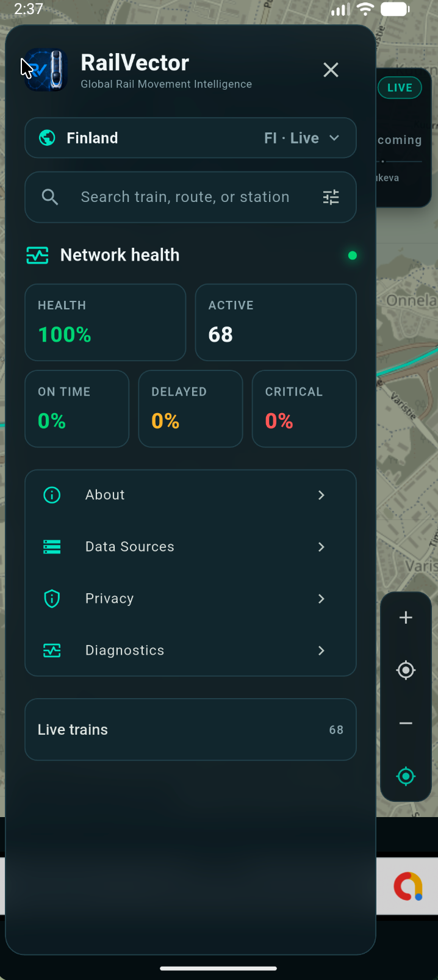This screenshot has height=980, width=438.
Task: Open the Privacy menu item
Action: 190,599
